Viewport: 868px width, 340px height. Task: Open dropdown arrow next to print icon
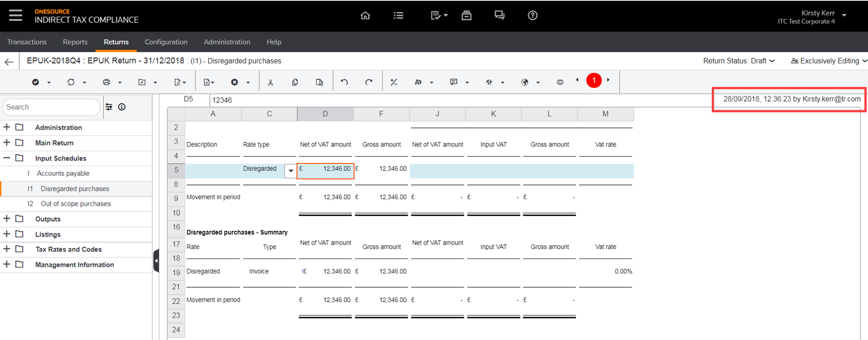pos(120,83)
